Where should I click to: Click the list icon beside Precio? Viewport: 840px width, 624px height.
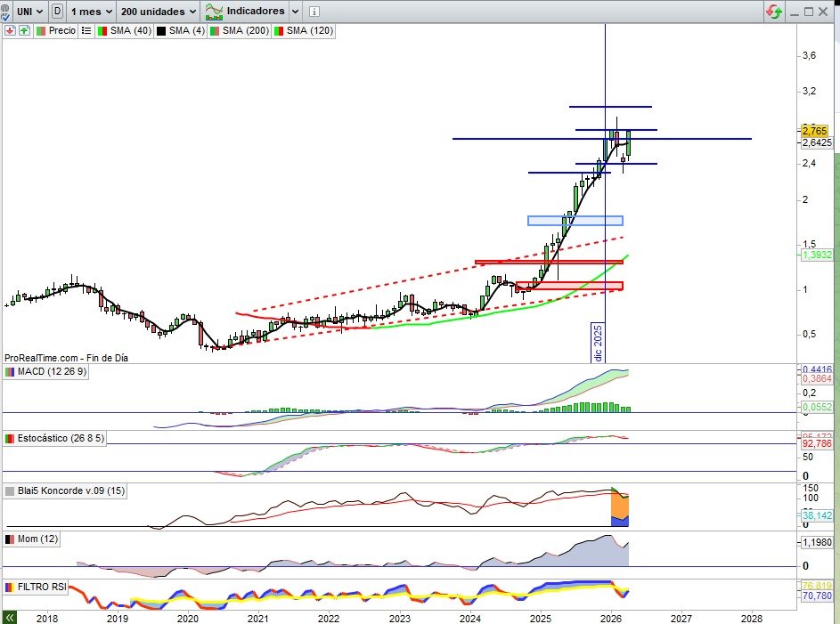[86, 30]
